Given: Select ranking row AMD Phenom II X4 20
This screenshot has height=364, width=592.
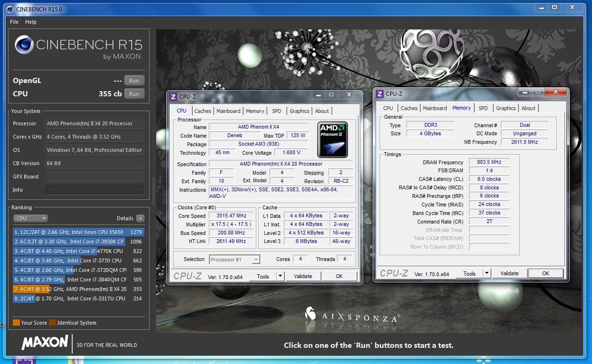Looking at the screenshot, I should 78,289.
